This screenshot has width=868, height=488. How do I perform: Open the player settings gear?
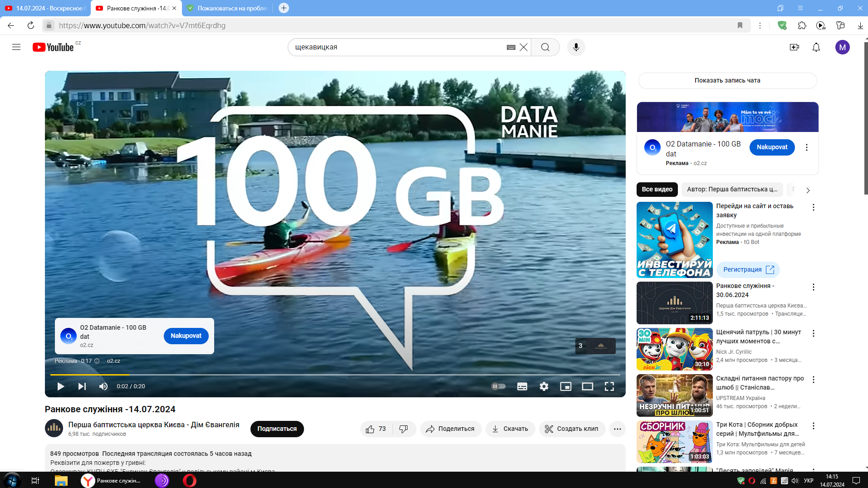click(x=544, y=386)
